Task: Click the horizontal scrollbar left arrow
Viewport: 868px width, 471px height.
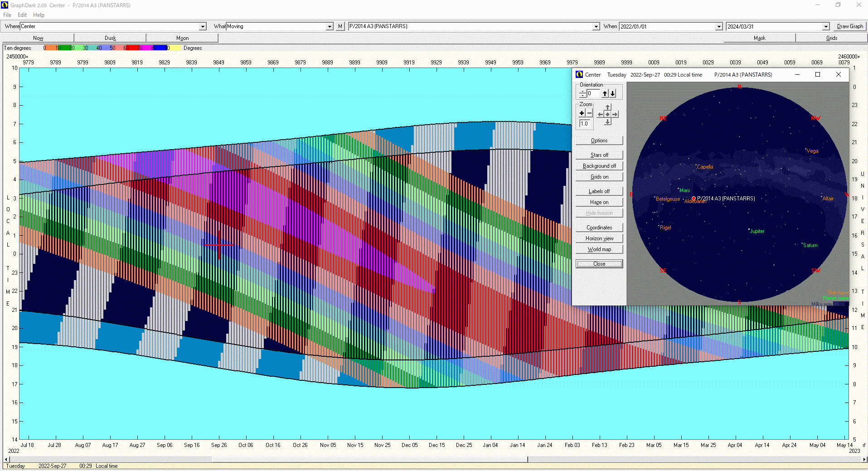Action: click(6, 459)
